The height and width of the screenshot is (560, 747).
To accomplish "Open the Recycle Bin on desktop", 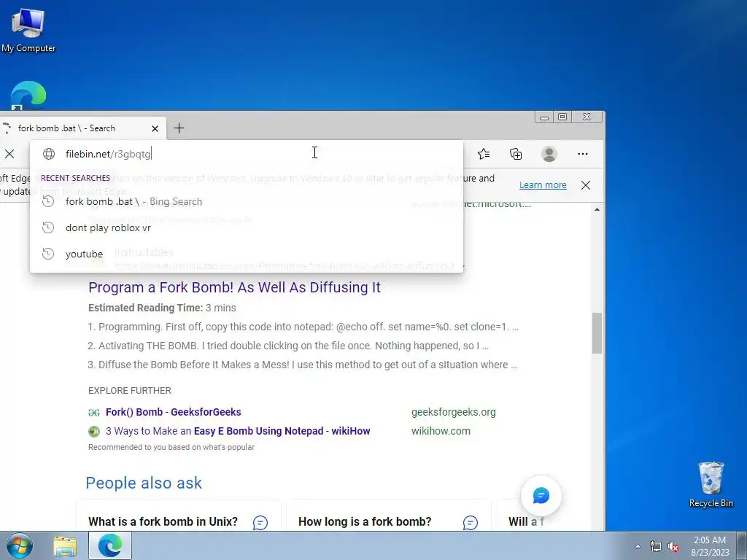I will (711, 484).
